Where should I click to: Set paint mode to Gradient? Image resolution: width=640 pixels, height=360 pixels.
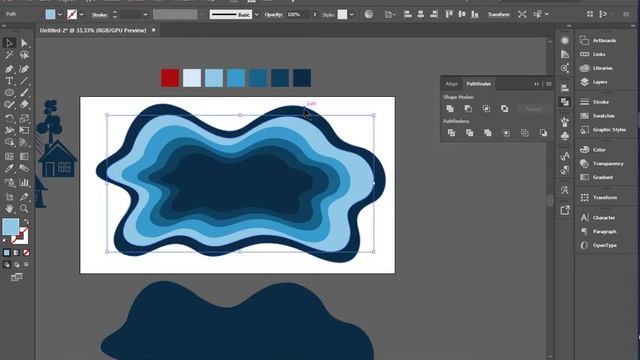(16, 253)
